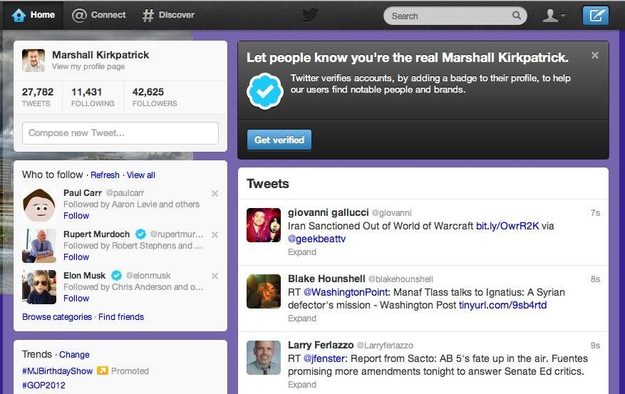Click the 8s tweet timestamp

pyautogui.click(x=595, y=279)
